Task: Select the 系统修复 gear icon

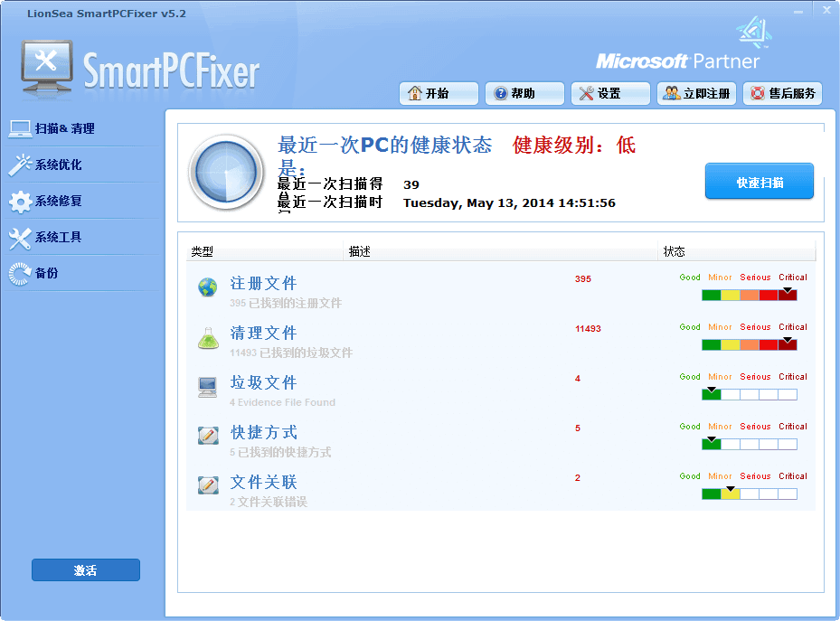Action: (18, 201)
